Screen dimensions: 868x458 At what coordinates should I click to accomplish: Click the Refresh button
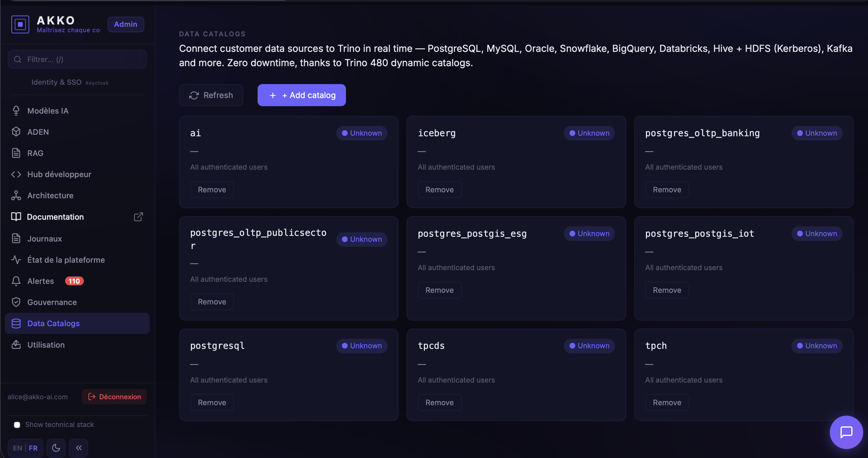coord(211,95)
